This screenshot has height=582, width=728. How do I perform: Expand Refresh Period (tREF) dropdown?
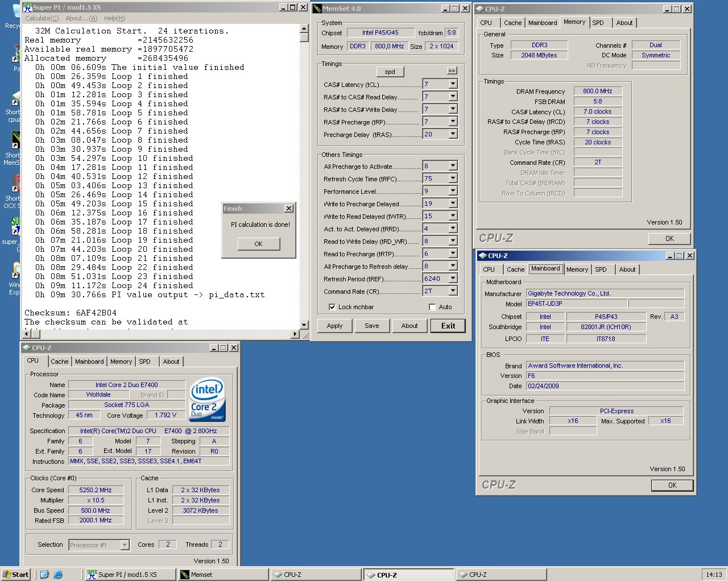[x=453, y=278]
